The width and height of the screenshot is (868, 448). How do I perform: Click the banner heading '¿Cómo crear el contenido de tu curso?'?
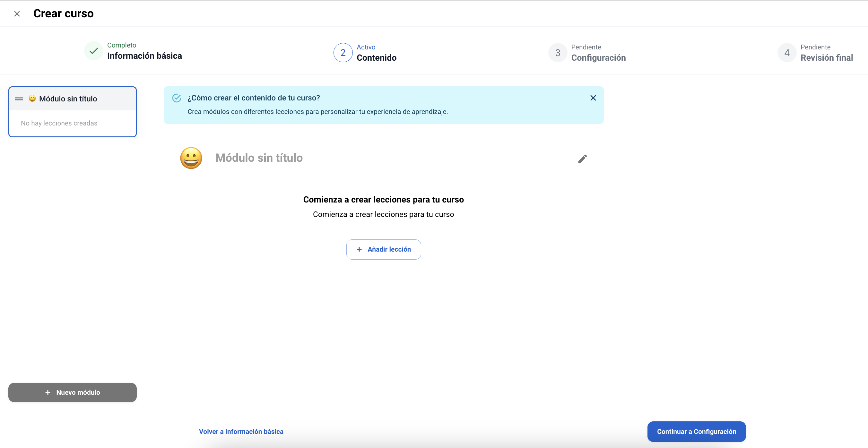pos(253,98)
